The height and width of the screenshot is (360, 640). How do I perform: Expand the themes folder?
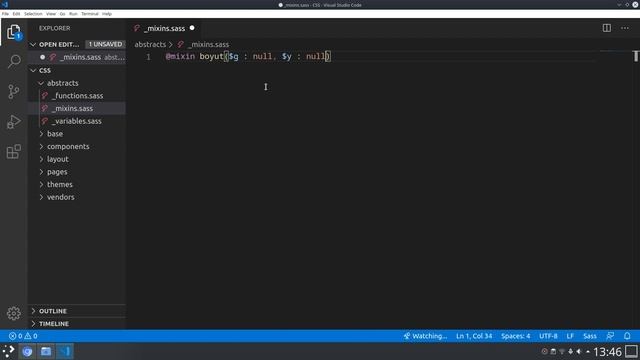pyautogui.click(x=41, y=184)
